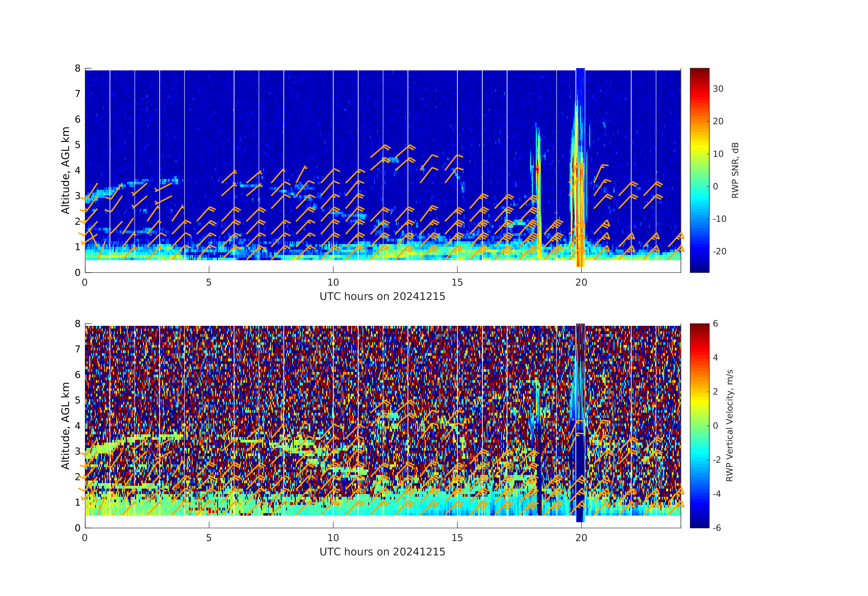
Task: Click the 6 tick on velocity colorbar
Action: (715, 324)
